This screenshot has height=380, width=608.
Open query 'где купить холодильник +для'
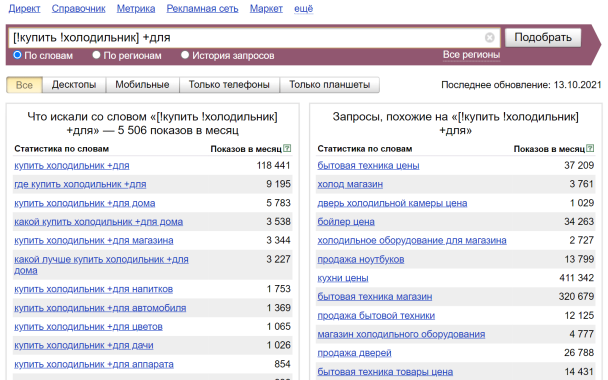[x=80, y=184]
